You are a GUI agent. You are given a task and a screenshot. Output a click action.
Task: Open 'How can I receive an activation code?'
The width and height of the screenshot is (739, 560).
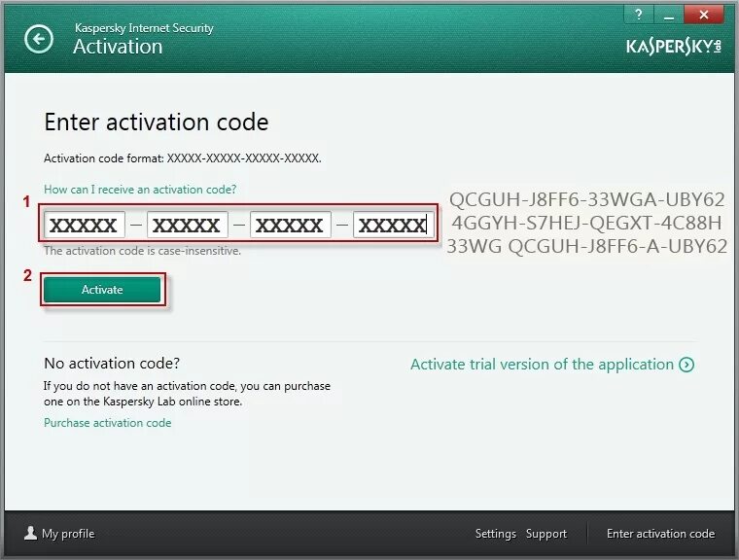pyautogui.click(x=140, y=190)
